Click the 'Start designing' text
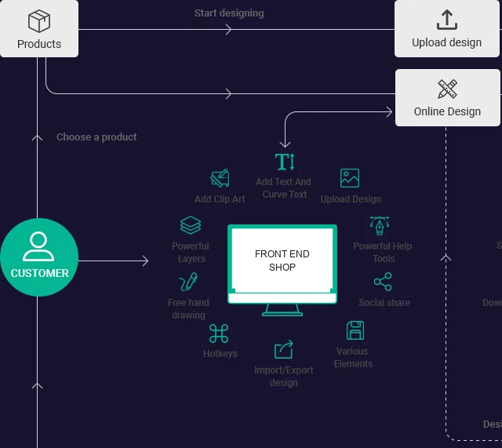The width and height of the screenshot is (502, 448). (229, 13)
